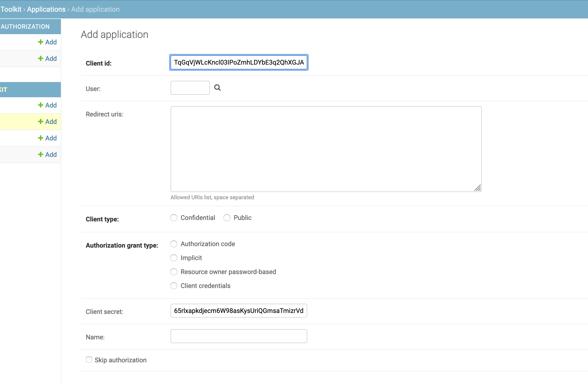Click the Redirect uris label

click(x=104, y=114)
